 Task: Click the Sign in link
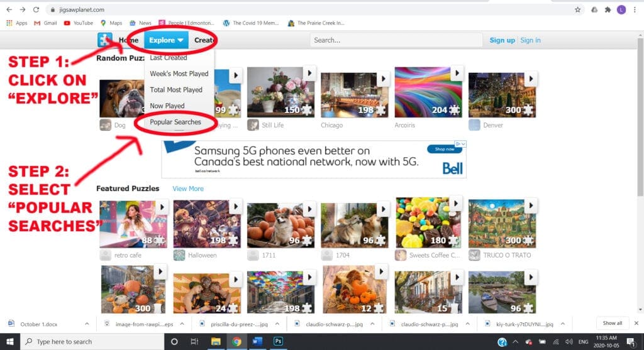click(530, 40)
